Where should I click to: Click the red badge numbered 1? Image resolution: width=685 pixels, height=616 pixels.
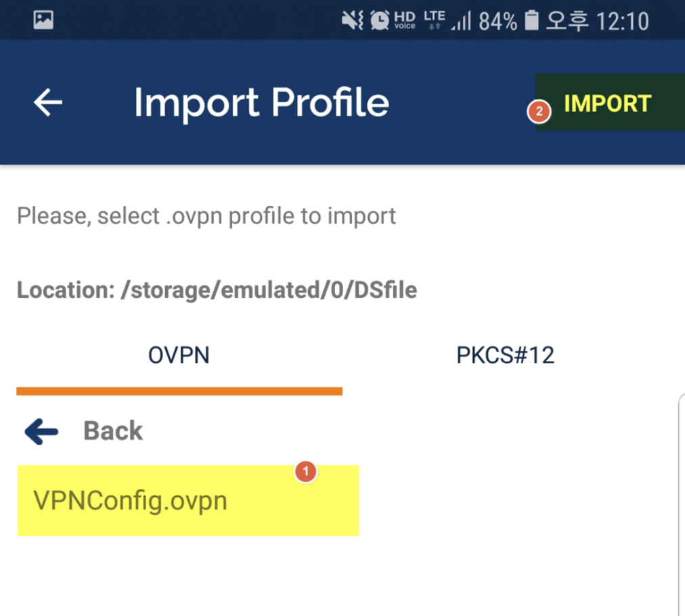coord(306,472)
